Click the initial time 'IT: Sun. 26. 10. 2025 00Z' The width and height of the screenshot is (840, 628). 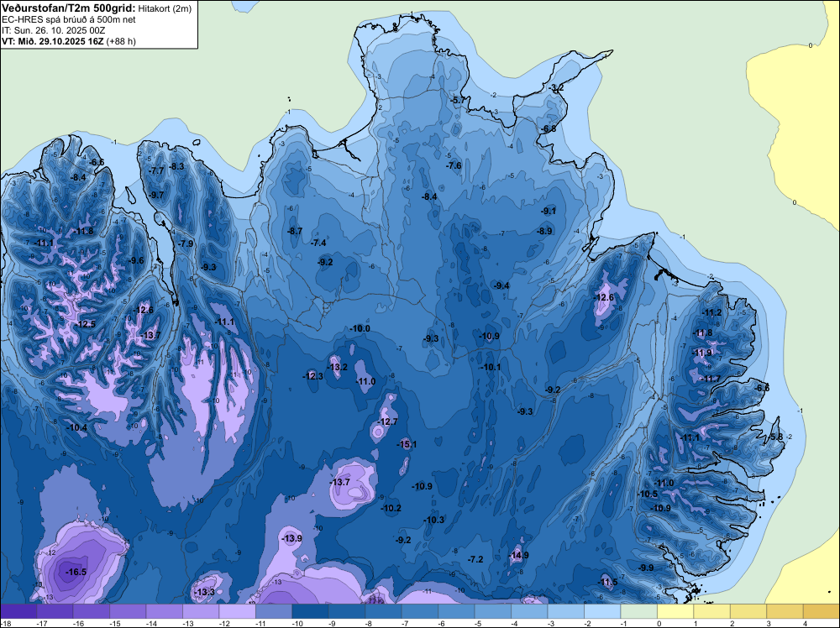[54, 30]
